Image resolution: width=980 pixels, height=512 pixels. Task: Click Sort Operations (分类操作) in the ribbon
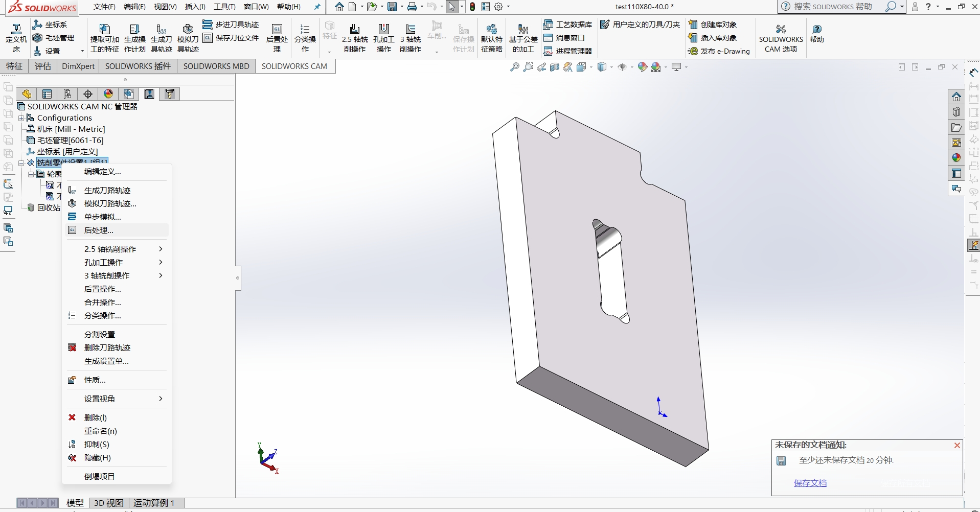(x=305, y=38)
